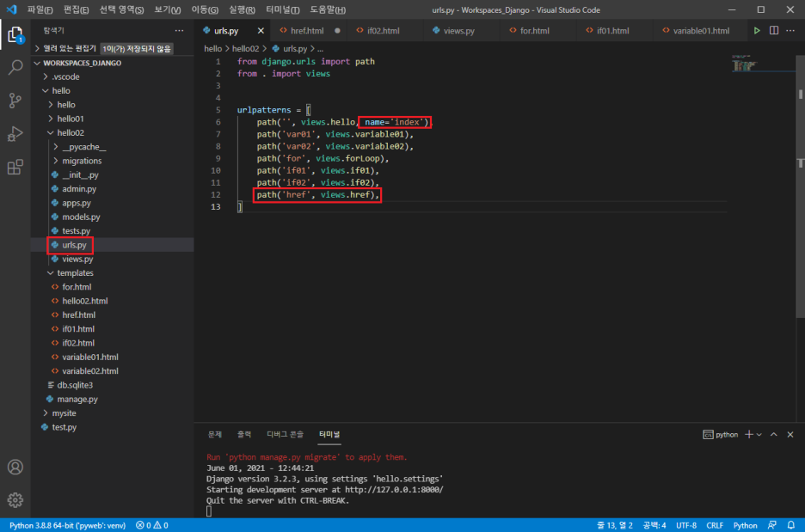Open views.py in the explorer tree
The image size is (805, 532).
(x=77, y=259)
